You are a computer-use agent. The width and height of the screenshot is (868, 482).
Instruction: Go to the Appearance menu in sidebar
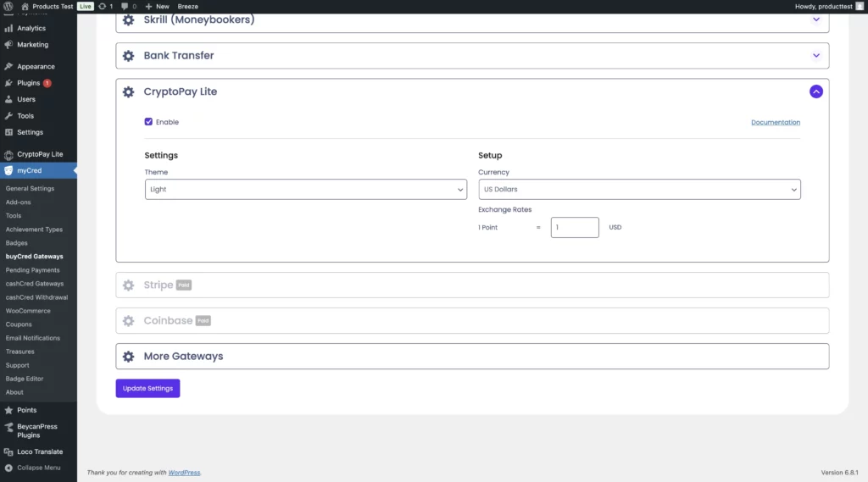click(x=36, y=66)
